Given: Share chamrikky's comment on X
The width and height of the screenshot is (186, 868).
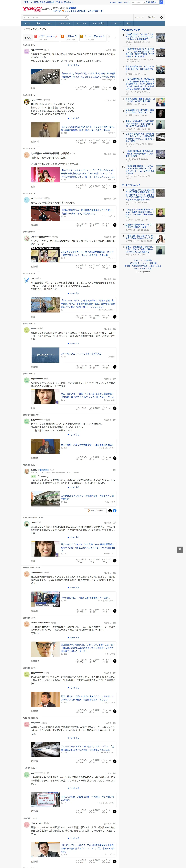Looking at the screenshot, I should [114, 861].
